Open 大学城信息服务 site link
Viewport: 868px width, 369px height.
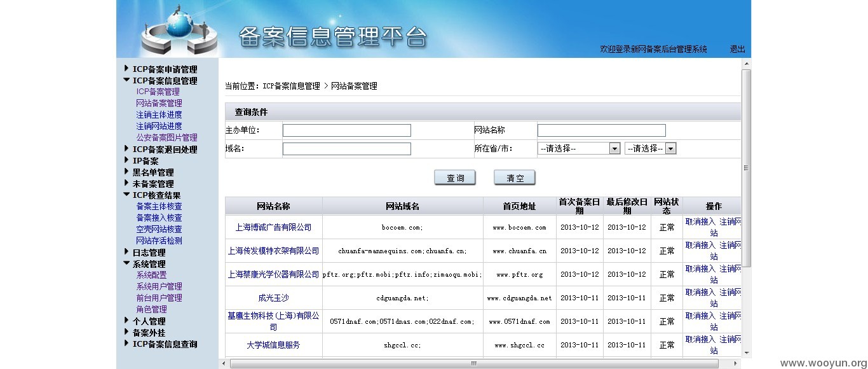click(273, 345)
